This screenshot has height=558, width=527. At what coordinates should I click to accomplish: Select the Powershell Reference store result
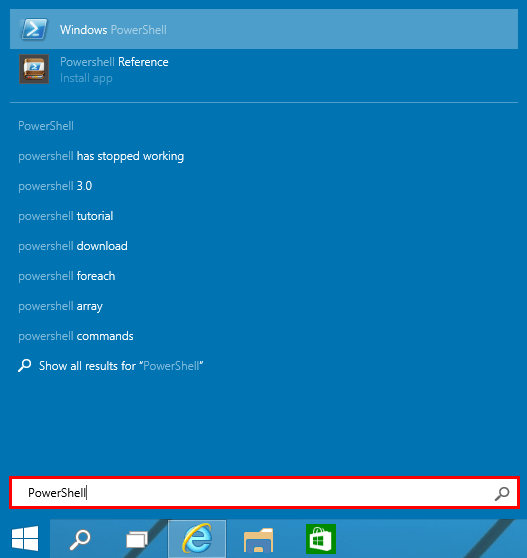[264, 69]
